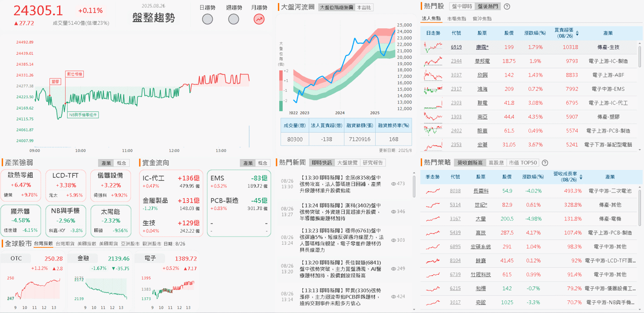Click the 融資維持率(%) value 168
The image size is (644, 313).
coord(393,139)
